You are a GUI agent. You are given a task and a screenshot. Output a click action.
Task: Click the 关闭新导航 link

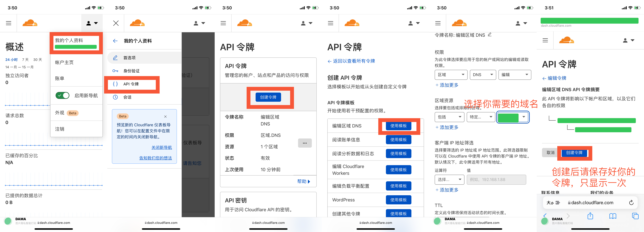[x=162, y=147]
